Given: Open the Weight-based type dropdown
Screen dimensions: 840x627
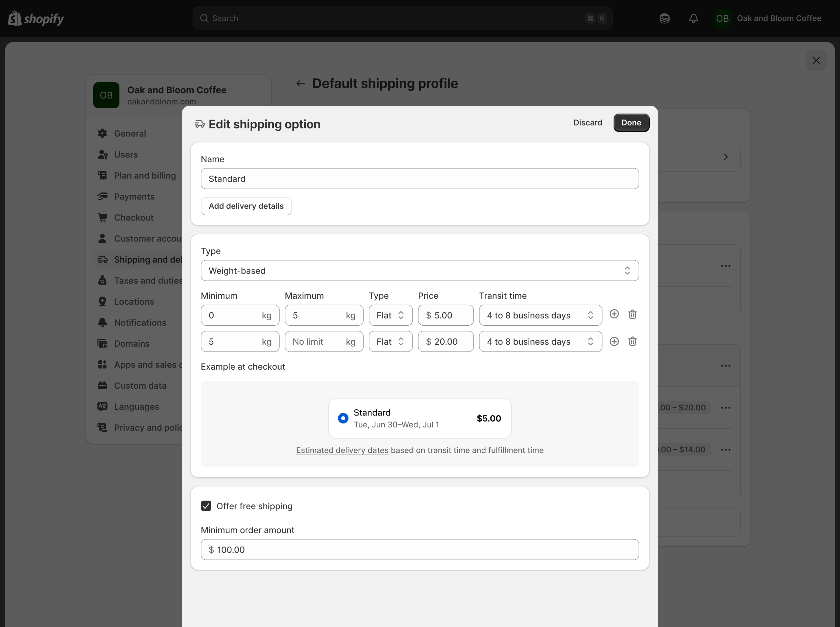Looking at the screenshot, I should (420, 270).
